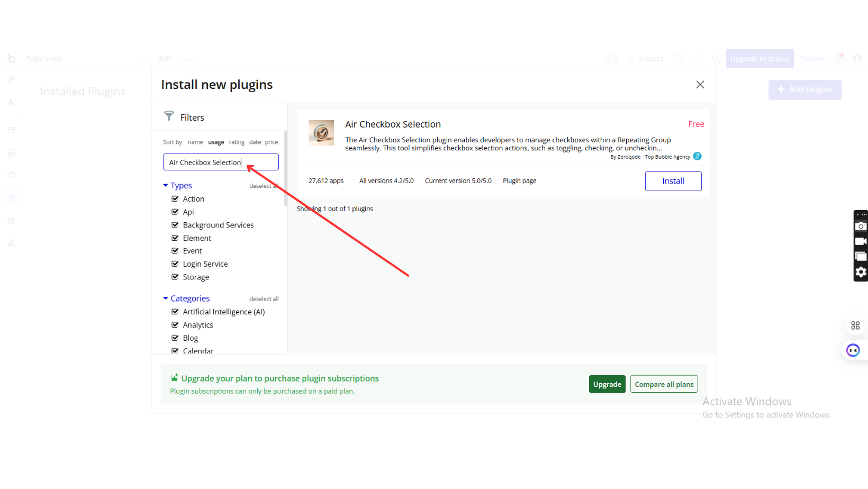Open the Logs tab chart icon in sidebar
Image resolution: width=868 pixels, height=489 pixels.
pos(11,243)
